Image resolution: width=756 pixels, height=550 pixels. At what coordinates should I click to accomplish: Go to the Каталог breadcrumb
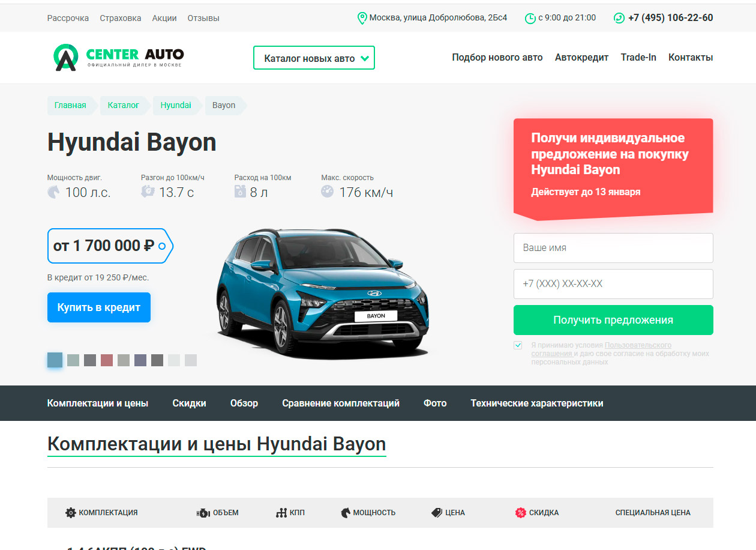[x=124, y=105]
